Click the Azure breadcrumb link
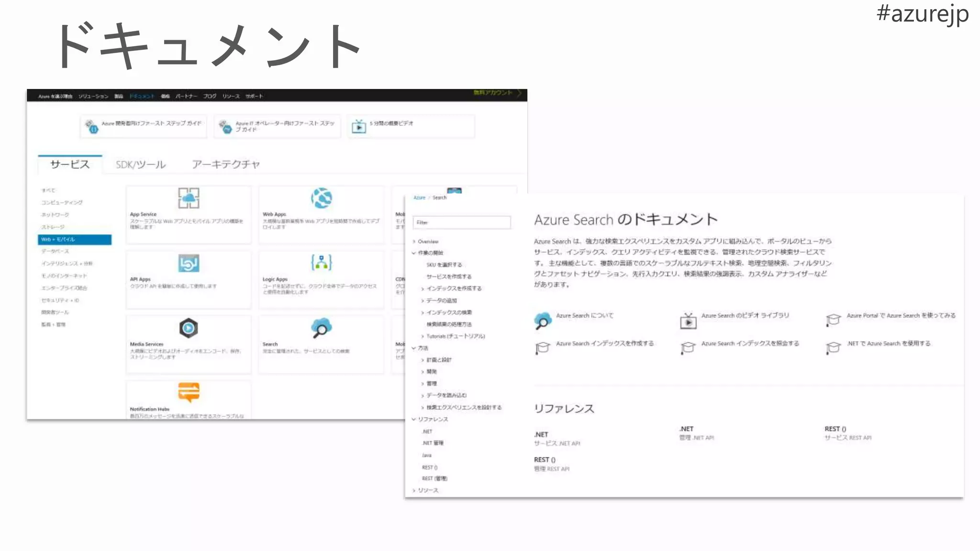Screen dimensions: 980x551 coord(419,198)
